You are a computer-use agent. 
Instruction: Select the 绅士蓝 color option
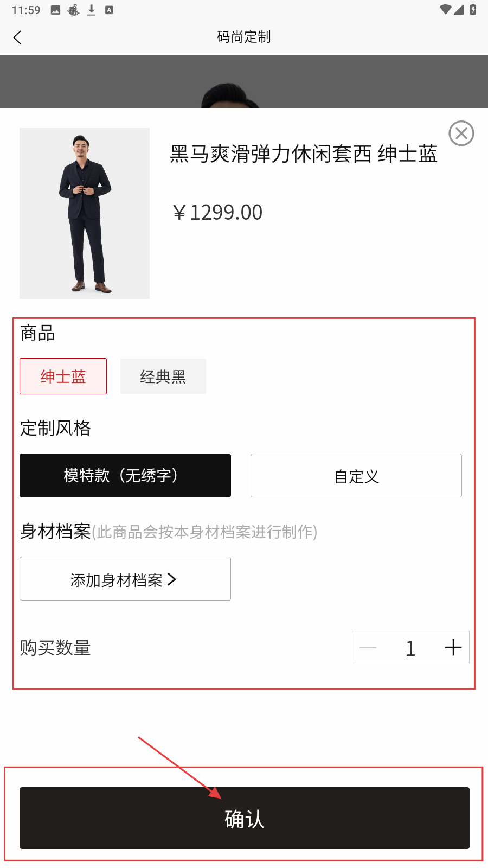pyautogui.click(x=63, y=376)
